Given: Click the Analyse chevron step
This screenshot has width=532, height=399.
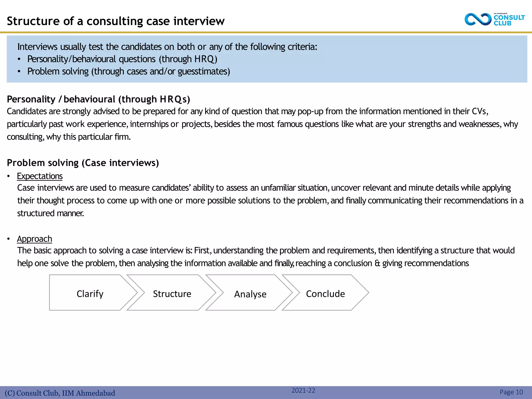Looking at the screenshot, I should pos(250,294).
